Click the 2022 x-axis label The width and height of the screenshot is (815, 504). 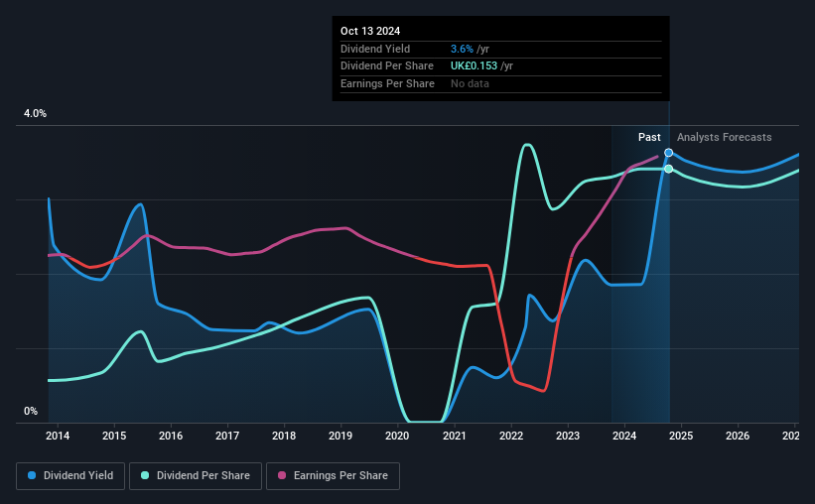511,436
